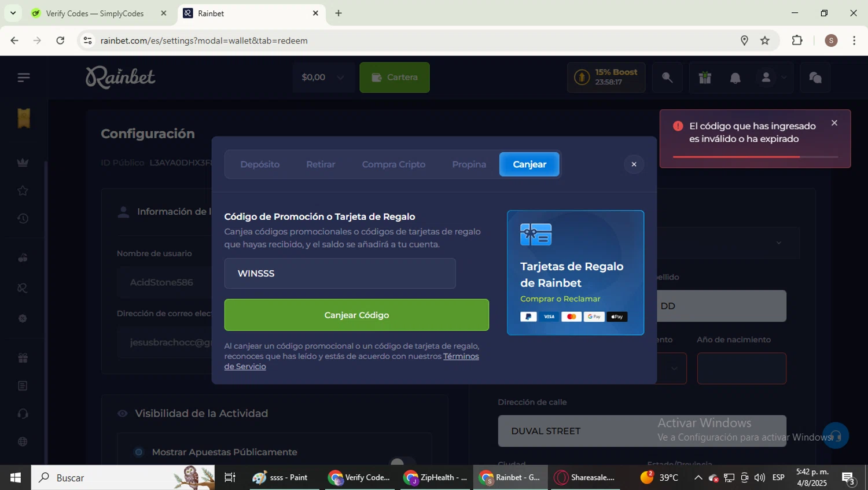The height and width of the screenshot is (490, 868).
Task: Show hidden system tray icons
Action: [698, 477]
